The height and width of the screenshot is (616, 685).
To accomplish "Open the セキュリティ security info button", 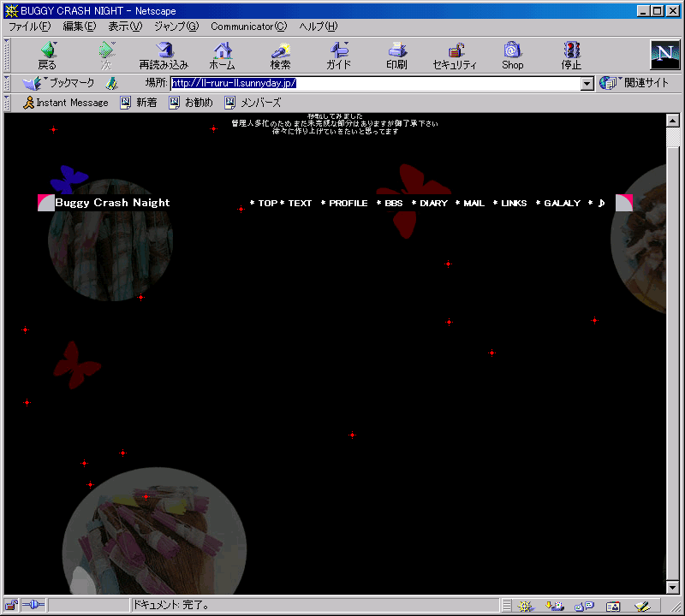I will [455, 56].
